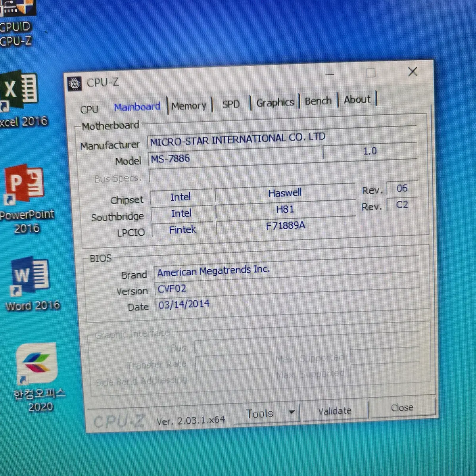This screenshot has height=476, width=476.
Task: Click the chipset revision value 06
Action: [x=402, y=188]
